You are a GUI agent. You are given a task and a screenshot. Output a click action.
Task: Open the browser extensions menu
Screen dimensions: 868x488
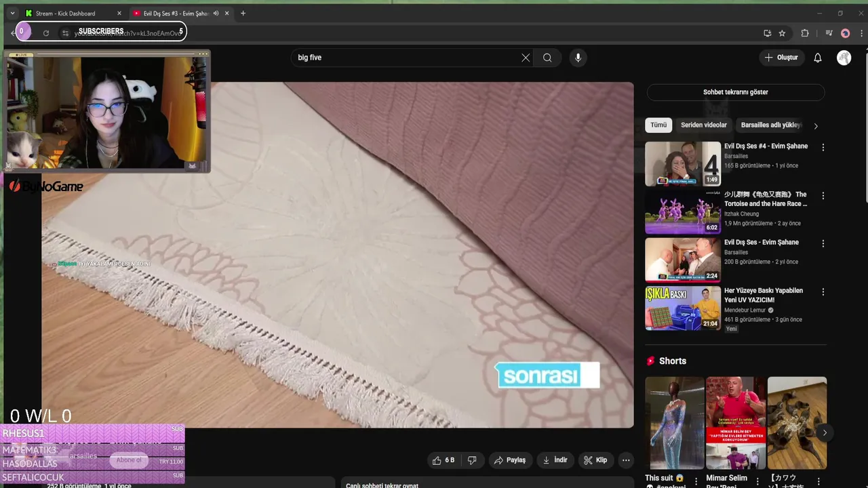tap(805, 33)
